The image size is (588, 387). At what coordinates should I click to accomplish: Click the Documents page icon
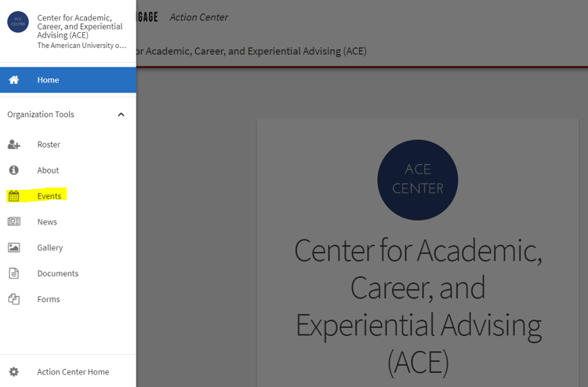(x=14, y=273)
